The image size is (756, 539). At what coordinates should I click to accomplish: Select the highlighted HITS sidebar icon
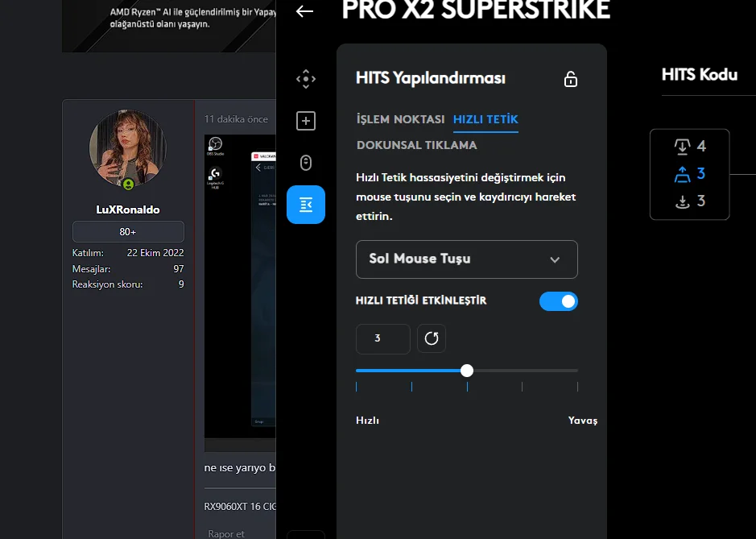(306, 205)
